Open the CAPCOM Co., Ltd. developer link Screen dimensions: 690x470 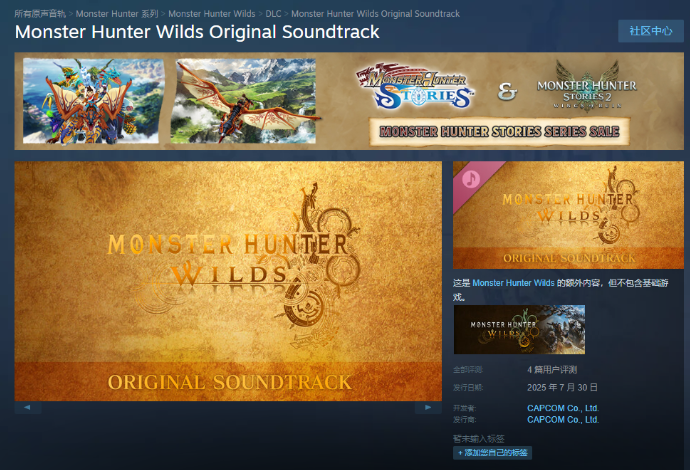point(563,408)
